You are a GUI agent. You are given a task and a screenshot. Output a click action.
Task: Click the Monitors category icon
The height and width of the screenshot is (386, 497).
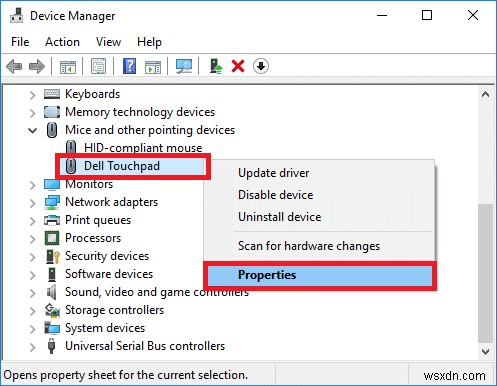coord(52,184)
